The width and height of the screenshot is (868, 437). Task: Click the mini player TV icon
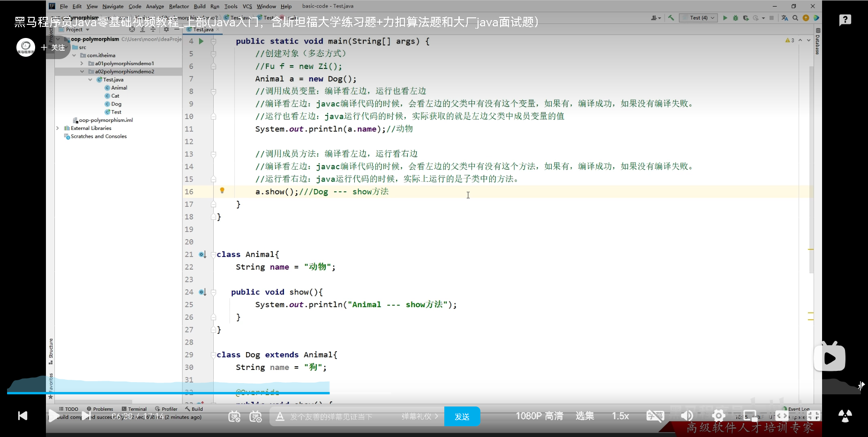(829, 357)
